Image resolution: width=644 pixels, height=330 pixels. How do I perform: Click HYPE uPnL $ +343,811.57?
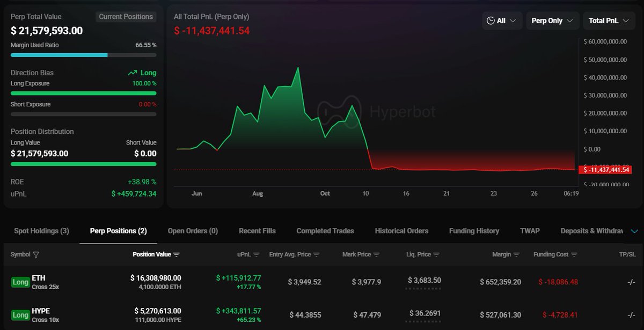point(238,311)
